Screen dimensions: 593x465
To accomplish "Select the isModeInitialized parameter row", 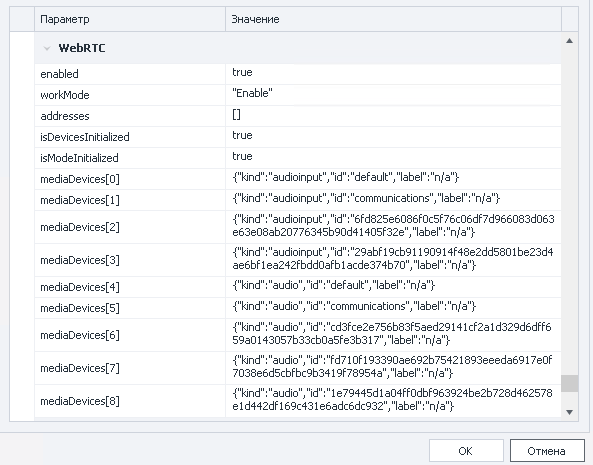I will (x=298, y=158).
